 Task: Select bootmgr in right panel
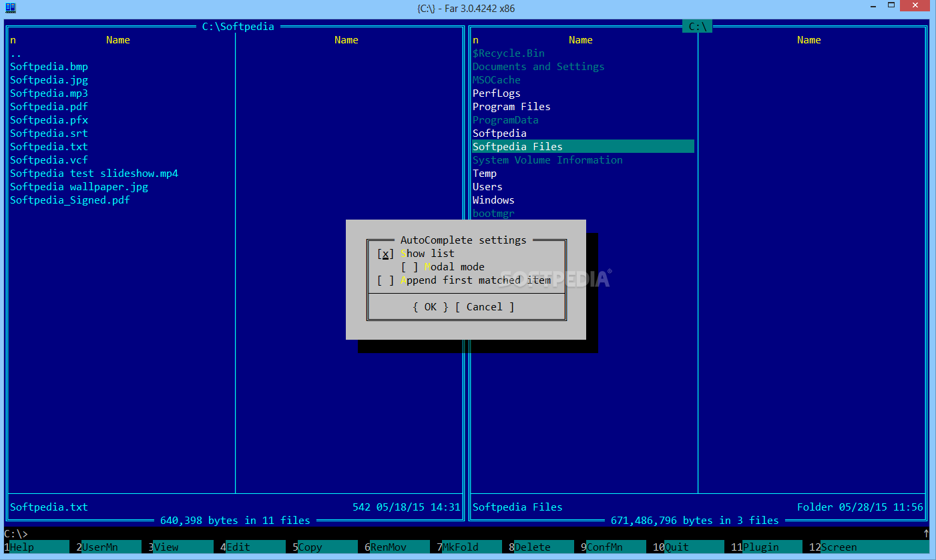(493, 214)
